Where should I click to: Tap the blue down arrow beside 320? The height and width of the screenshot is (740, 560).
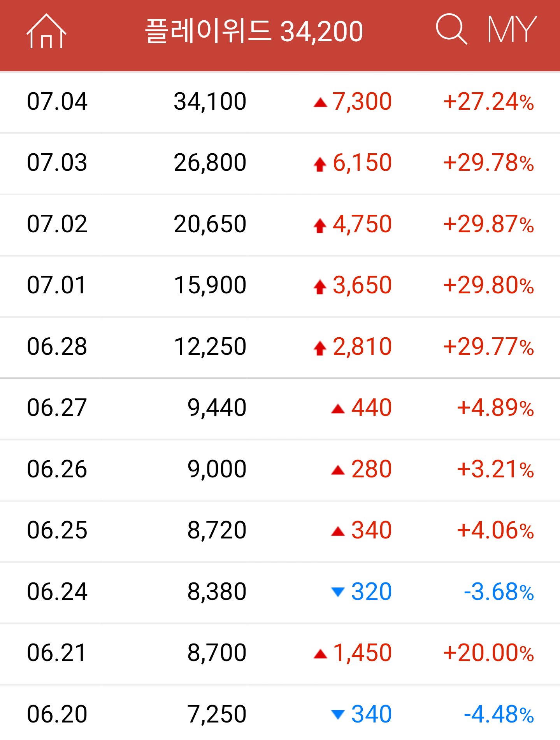pos(338,592)
